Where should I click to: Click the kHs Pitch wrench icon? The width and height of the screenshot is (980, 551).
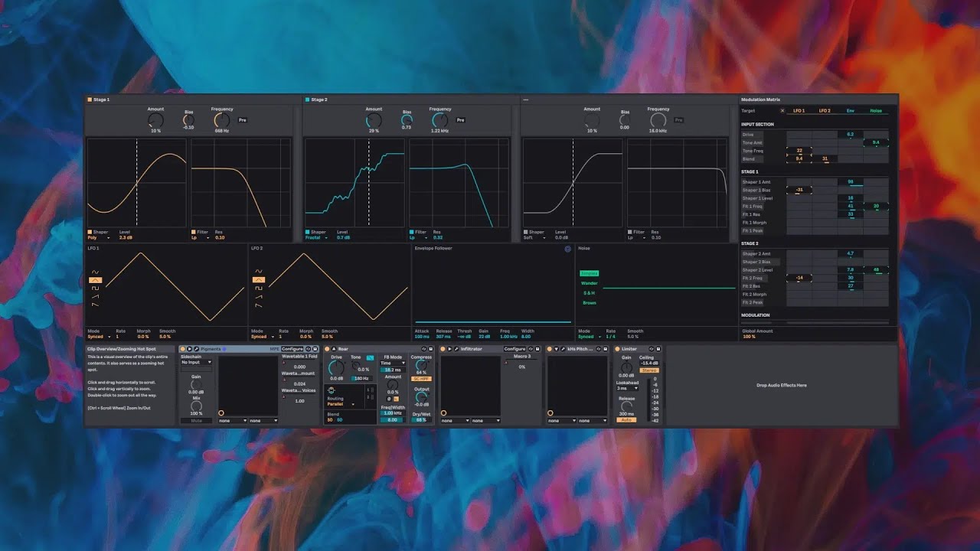click(x=563, y=349)
